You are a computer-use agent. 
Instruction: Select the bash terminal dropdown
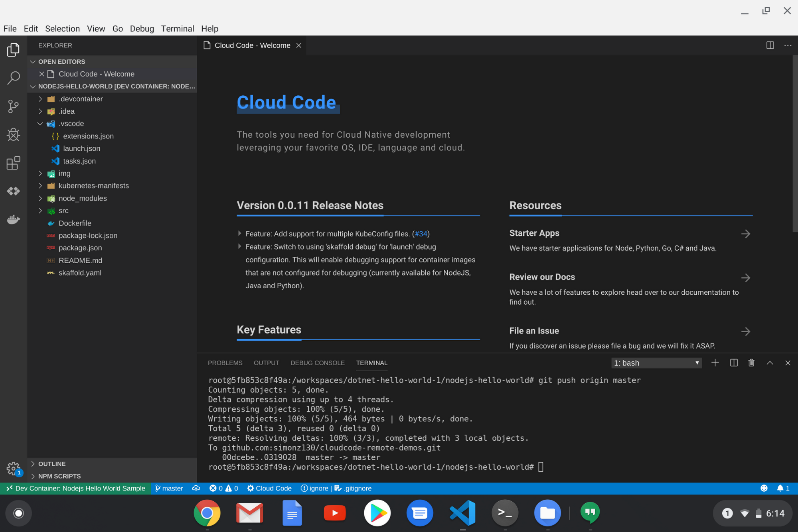click(x=656, y=363)
